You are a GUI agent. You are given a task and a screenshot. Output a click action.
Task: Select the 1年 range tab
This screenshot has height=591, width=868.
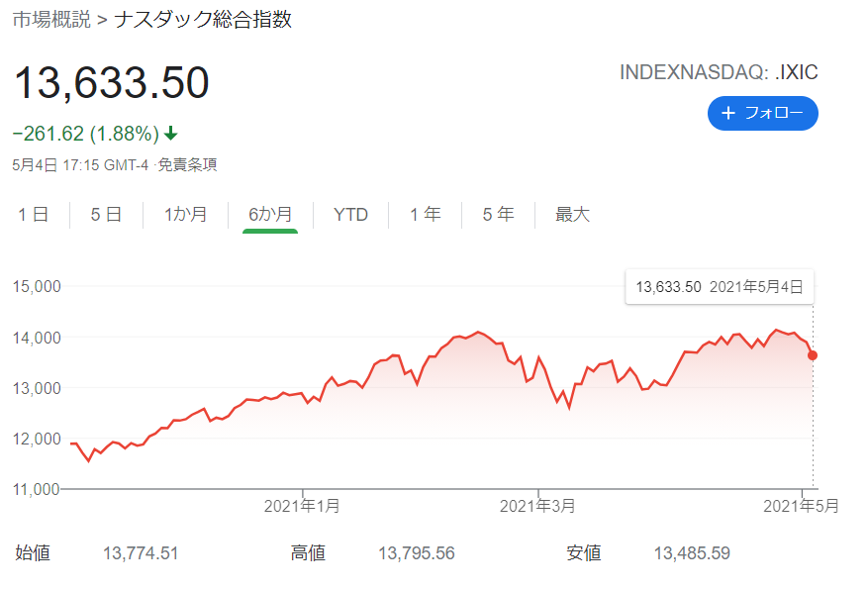(x=426, y=215)
